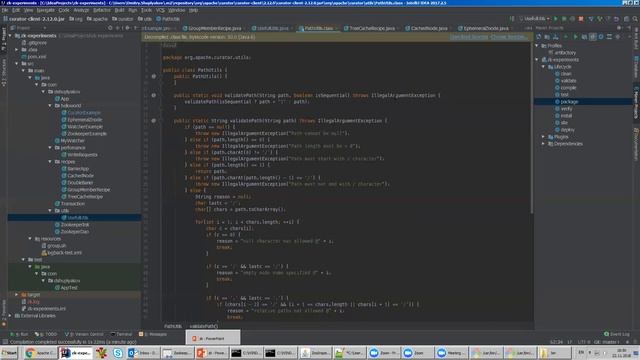Image resolution: width=640 pixels, height=360 pixels.
Task: Switch to GroupMemberRecipe.java tab
Action: point(212,28)
